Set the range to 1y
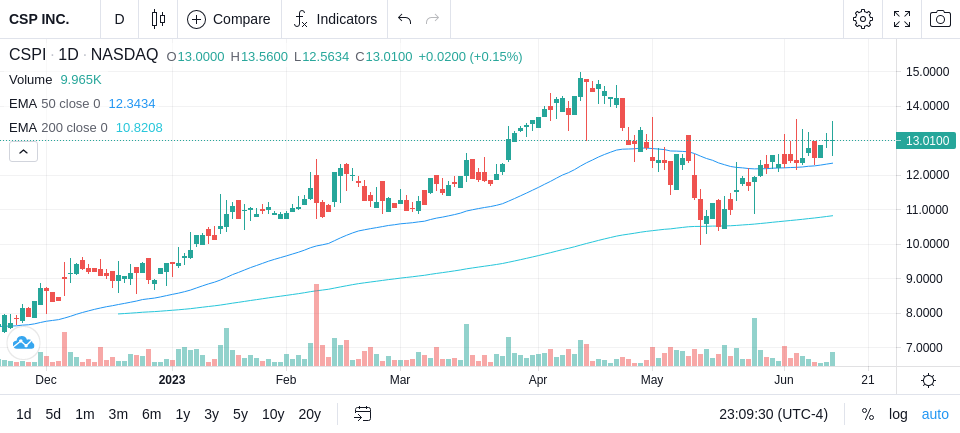The image size is (960, 433). coord(182,414)
